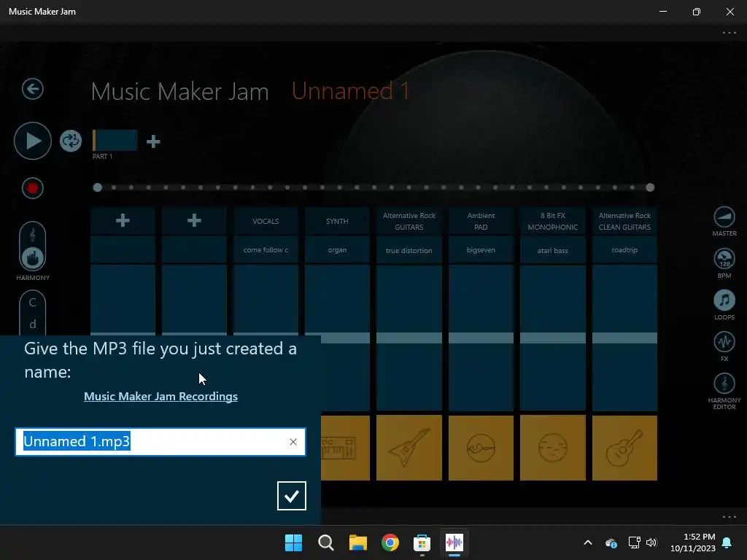The height and width of the screenshot is (560, 747).
Task: Add instrument to second empty track
Action: click(194, 220)
